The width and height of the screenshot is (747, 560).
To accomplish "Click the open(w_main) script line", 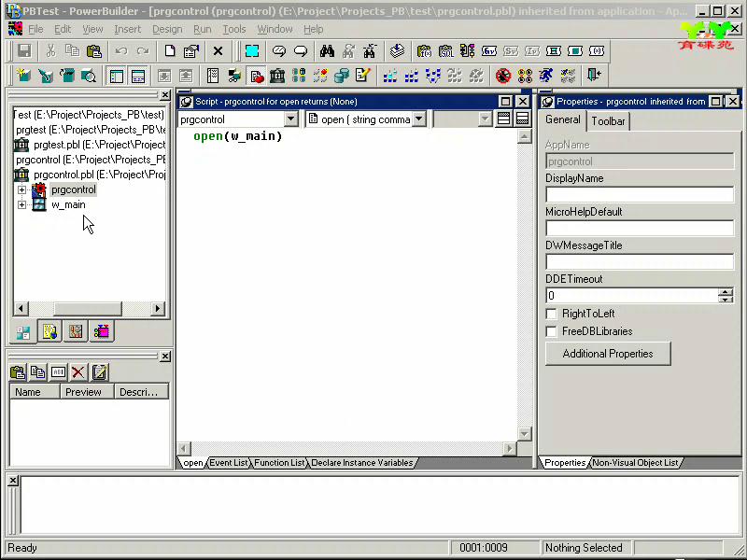I will tap(238, 136).
